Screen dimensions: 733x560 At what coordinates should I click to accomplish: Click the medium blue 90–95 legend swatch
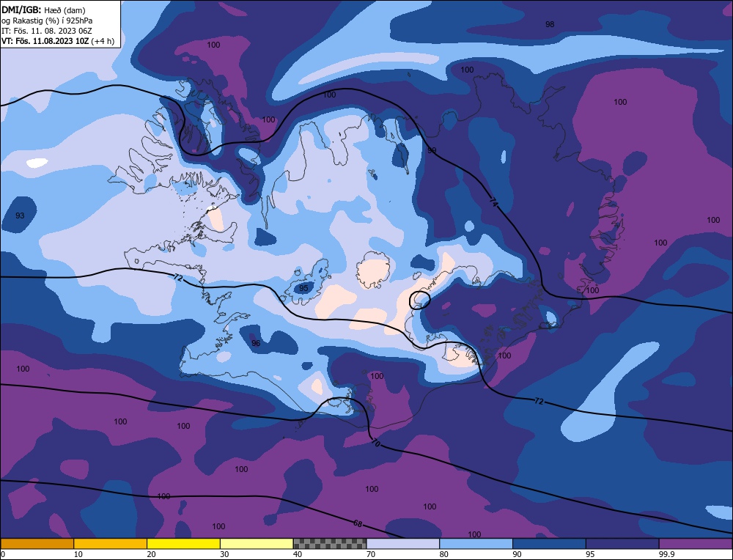point(549,544)
